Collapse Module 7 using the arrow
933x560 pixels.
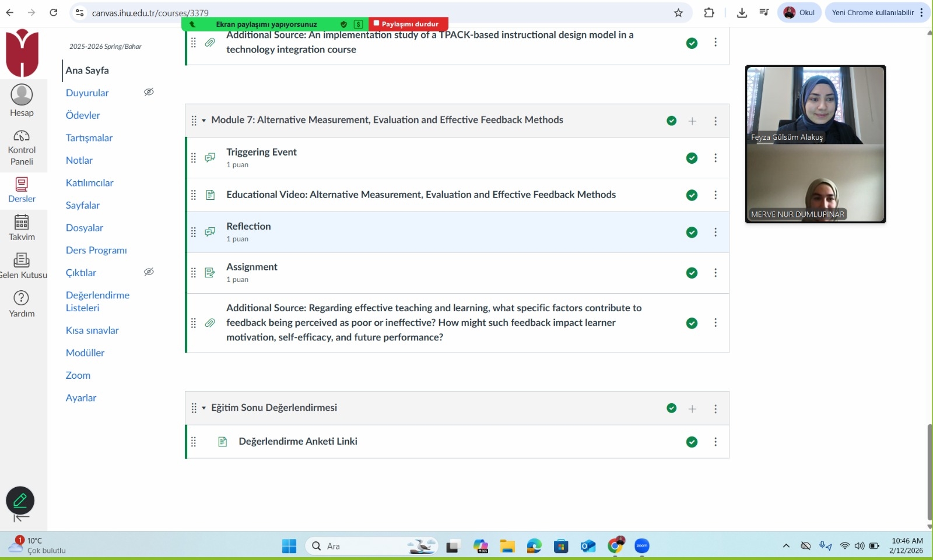click(204, 121)
